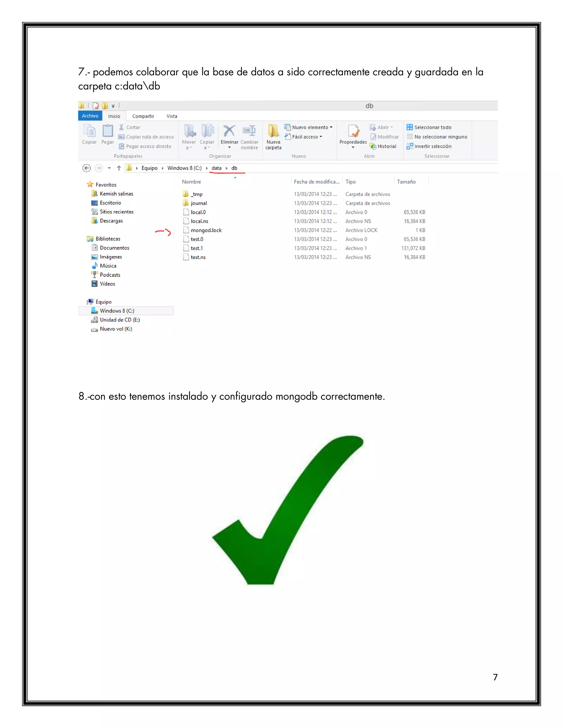Click No seleccionar ninguno

coord(437,137)
